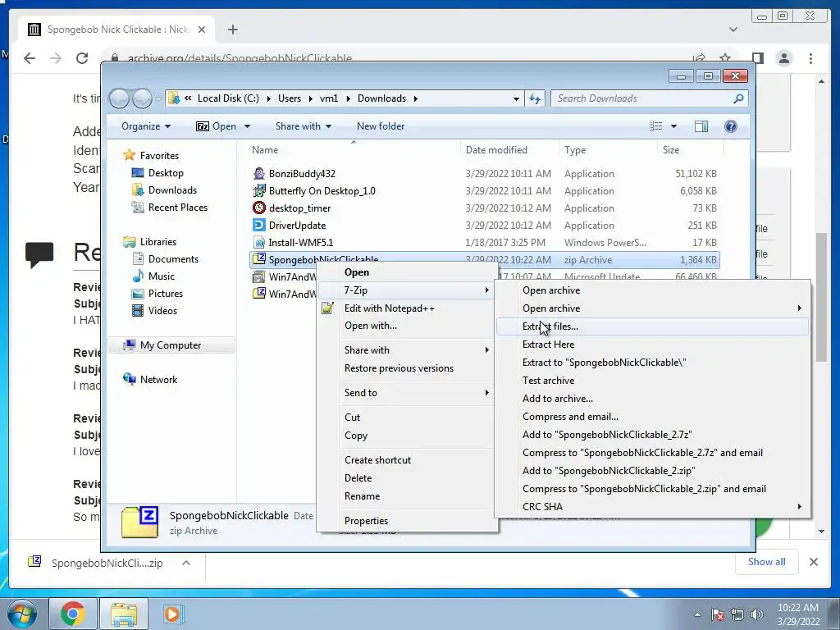The image size is (840, 630).
Task: Click first "Open archive" entry
Action: point(652,290)
